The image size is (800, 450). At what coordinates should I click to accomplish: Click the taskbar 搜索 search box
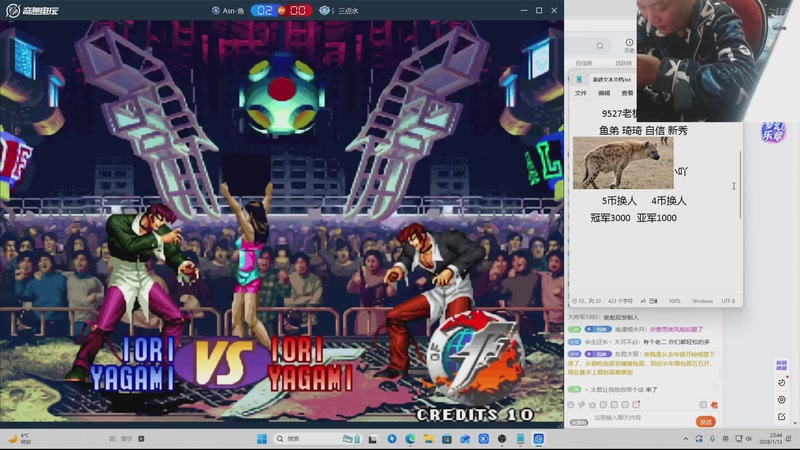tap(317, 439)
